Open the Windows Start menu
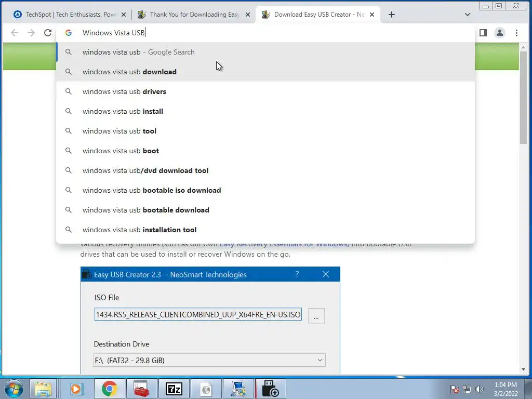 14,389
